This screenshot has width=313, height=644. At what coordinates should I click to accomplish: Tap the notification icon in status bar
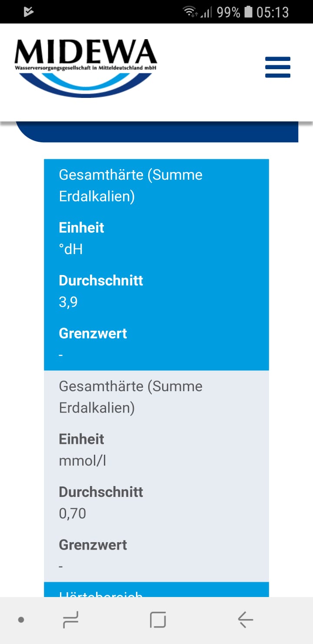(x=29, y=12)
